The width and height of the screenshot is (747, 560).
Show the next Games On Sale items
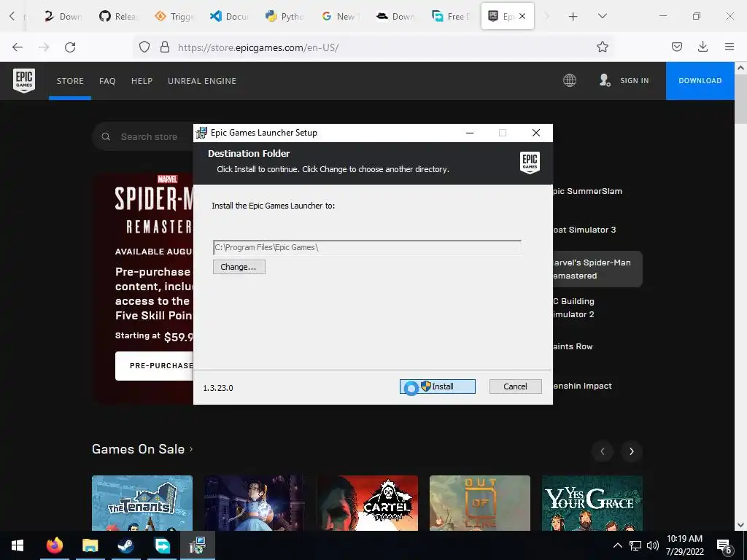[x=632, y=451]
